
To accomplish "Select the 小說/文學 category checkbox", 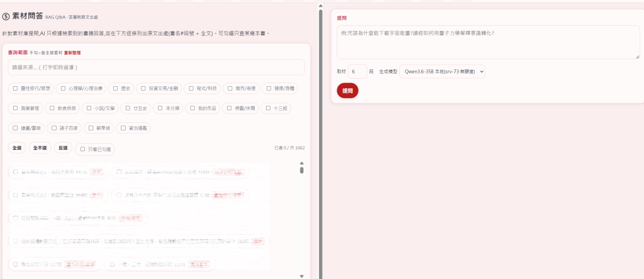I will [89, 108].
